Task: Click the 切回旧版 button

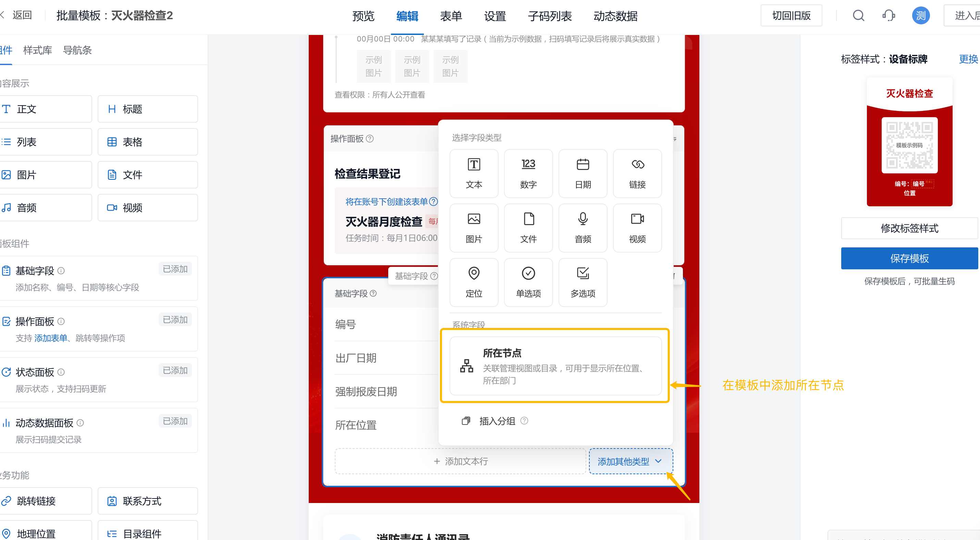Action: 791,16
